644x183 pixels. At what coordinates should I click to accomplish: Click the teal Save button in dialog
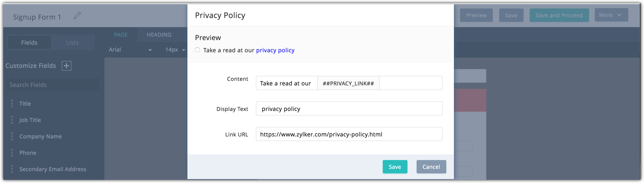395,167
